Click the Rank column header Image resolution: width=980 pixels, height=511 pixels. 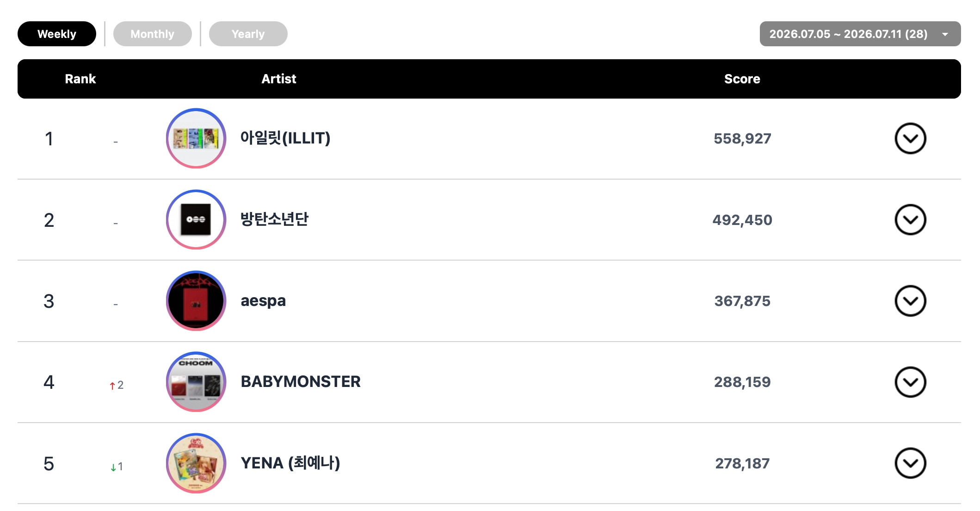coord(80,79)
